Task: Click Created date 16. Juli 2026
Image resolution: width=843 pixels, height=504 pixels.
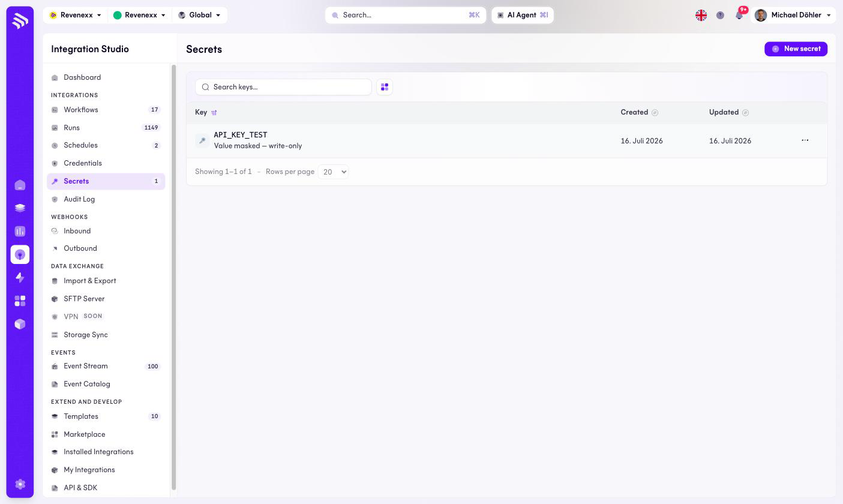Action: 641,141
